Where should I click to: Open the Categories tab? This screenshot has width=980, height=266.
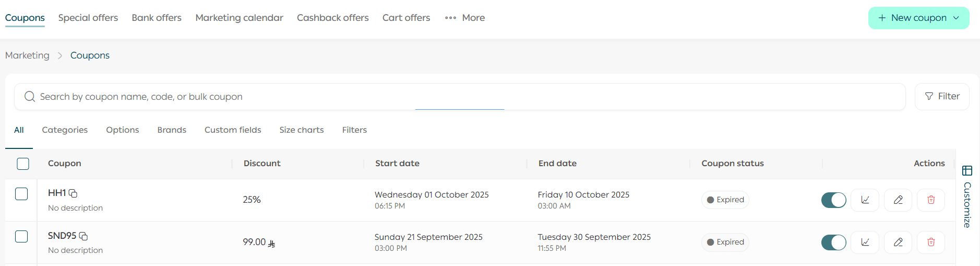(x=65, y=130)
